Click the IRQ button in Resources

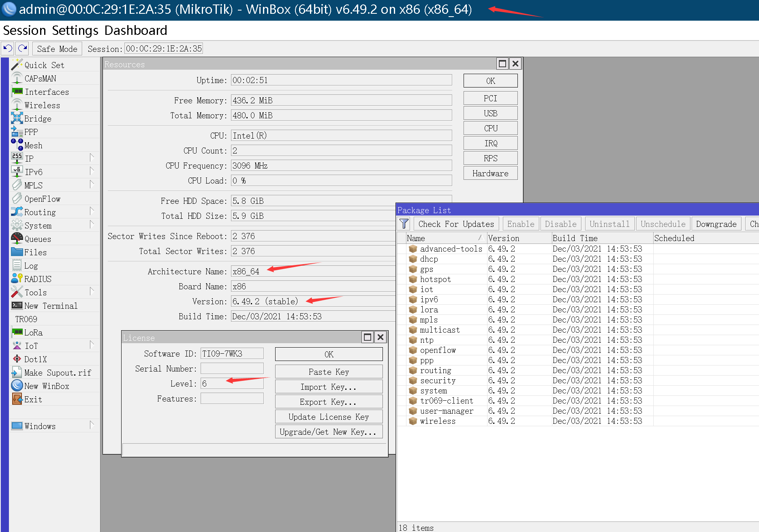(x=490, y=143)
